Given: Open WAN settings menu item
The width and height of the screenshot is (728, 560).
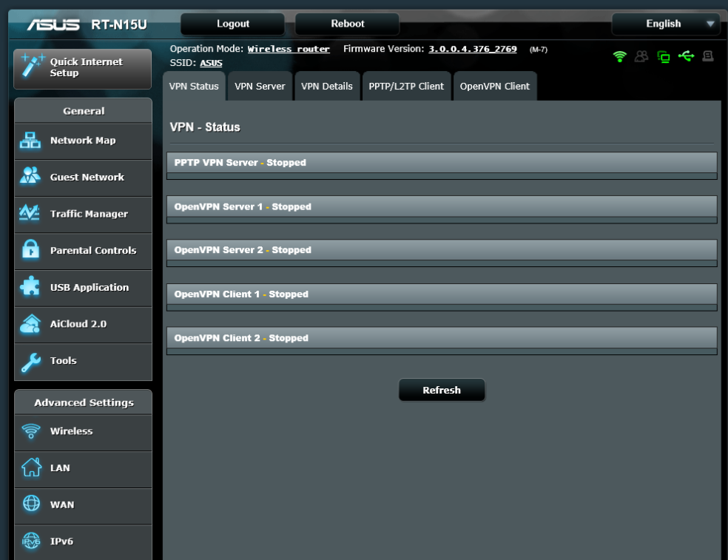Looking at the screenshot, I should point(83,505).
